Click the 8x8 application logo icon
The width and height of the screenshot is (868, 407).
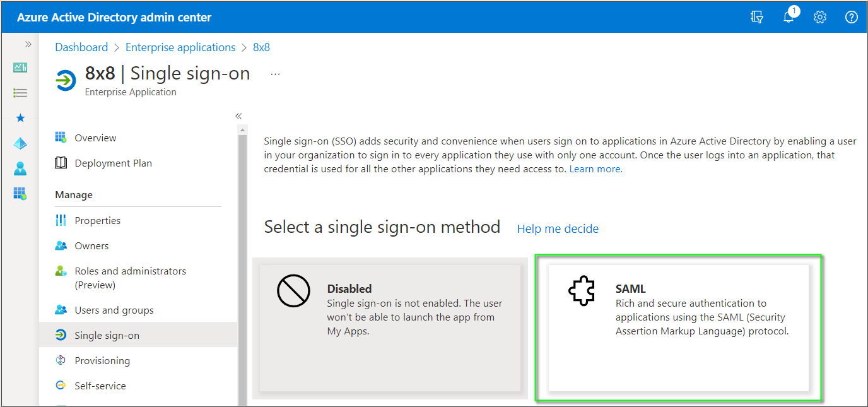point(66,81)
